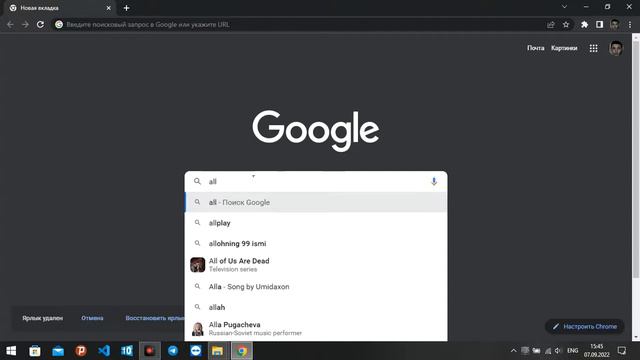This screenshot has width=640, height=360.
Task: Select the Новая вкладка tab
Action: click(x=60, y=8)
